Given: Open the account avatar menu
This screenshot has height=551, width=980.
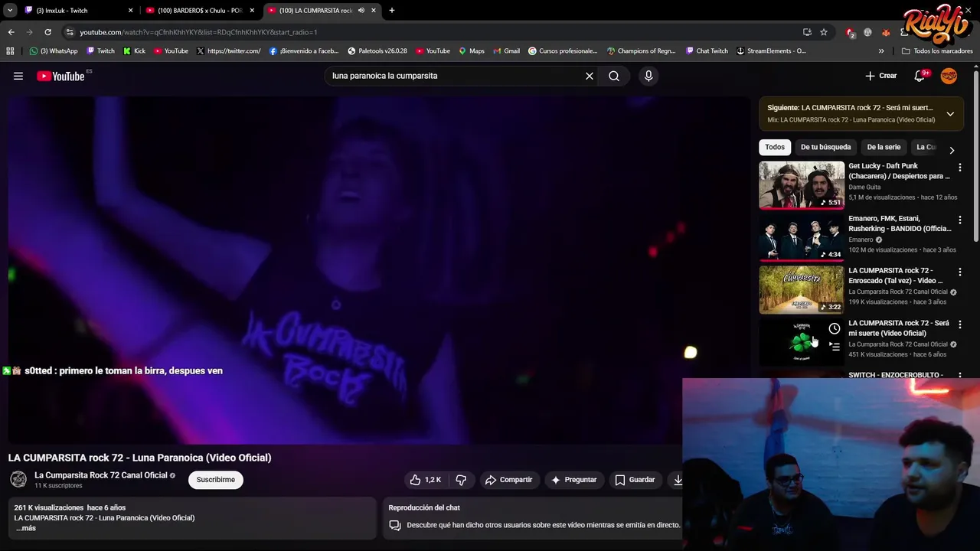Looking at the screenshot, I should point(949,76).
